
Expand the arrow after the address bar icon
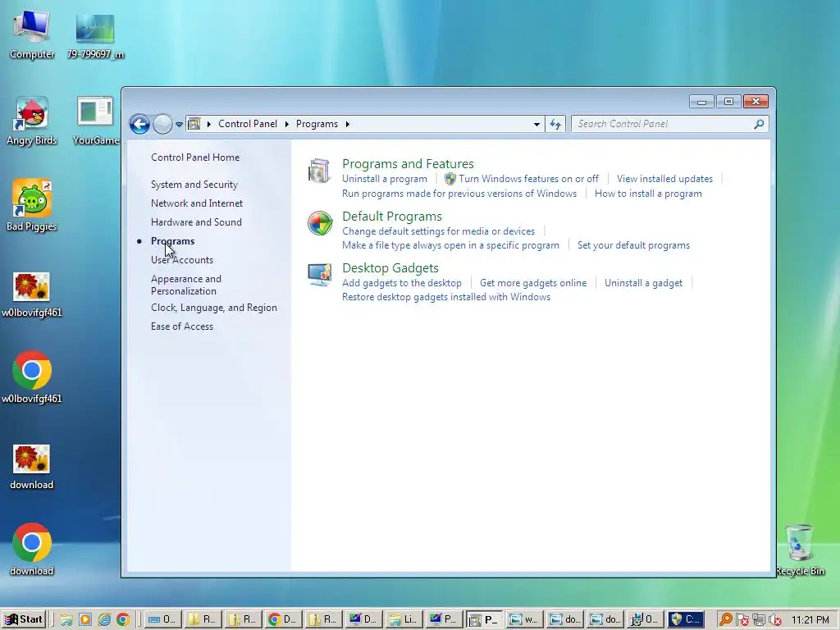coord(209,124)
